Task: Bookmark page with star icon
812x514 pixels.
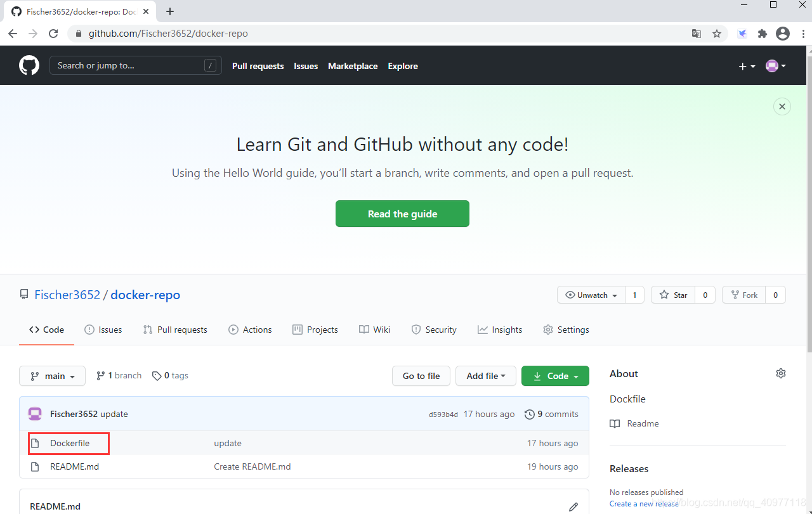Action: [717, 34]
